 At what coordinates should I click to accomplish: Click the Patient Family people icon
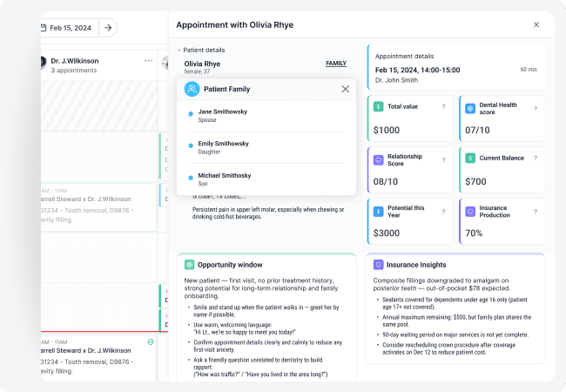[x=191, y=89]
